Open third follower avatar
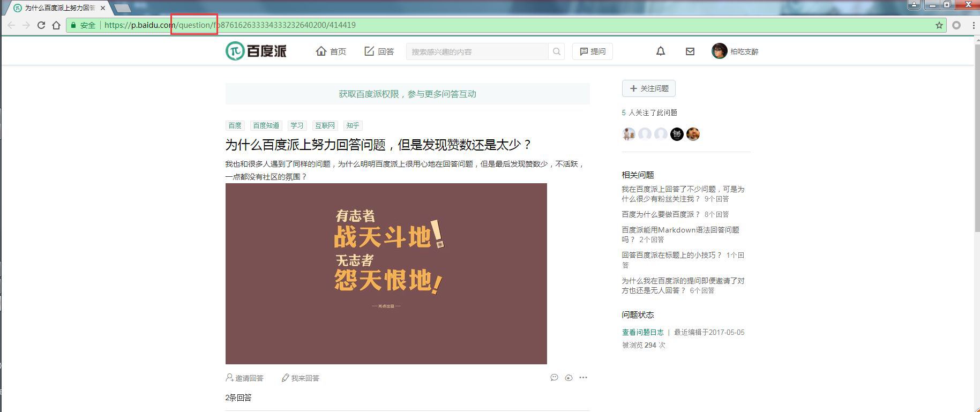The width and height of the screenshot is (980, 412). pyautogui.click(x=661, y=134)
